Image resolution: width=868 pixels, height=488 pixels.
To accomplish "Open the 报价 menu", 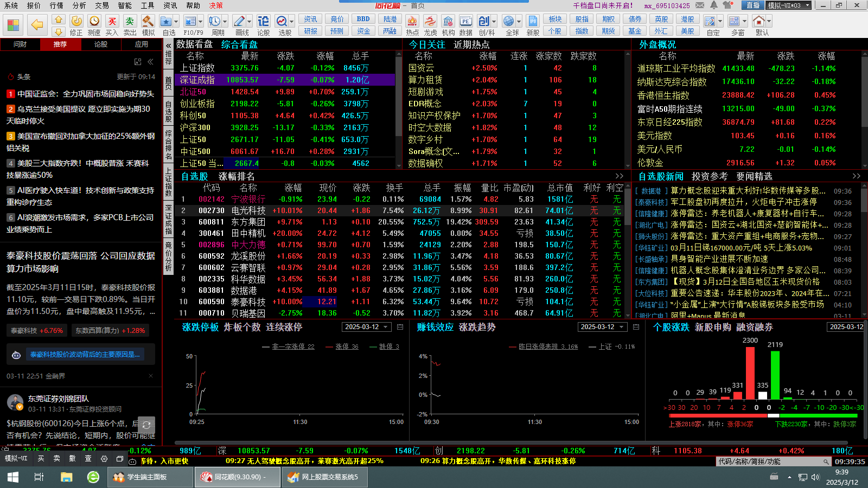I will coord(34,5).
